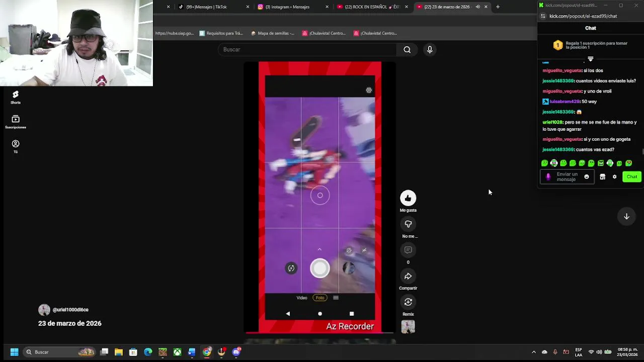Open the @uriel1000dl6ce channel avatar
This screenshot has height=362, width=644.
coord(44,310)
